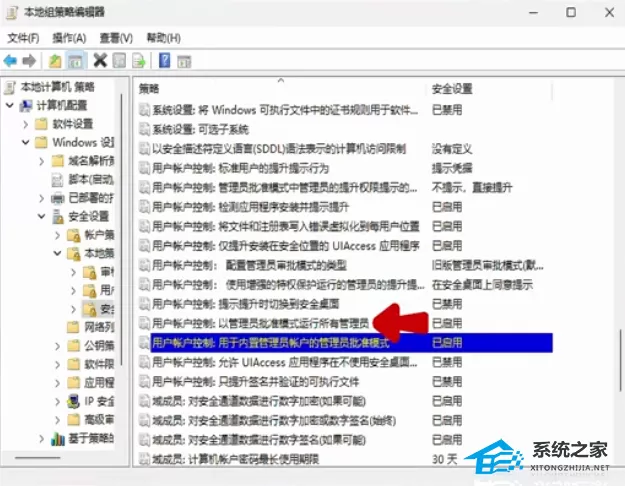Toggle the show/hide console tree icon
The image size is (625, 486).
coord(75,61)
